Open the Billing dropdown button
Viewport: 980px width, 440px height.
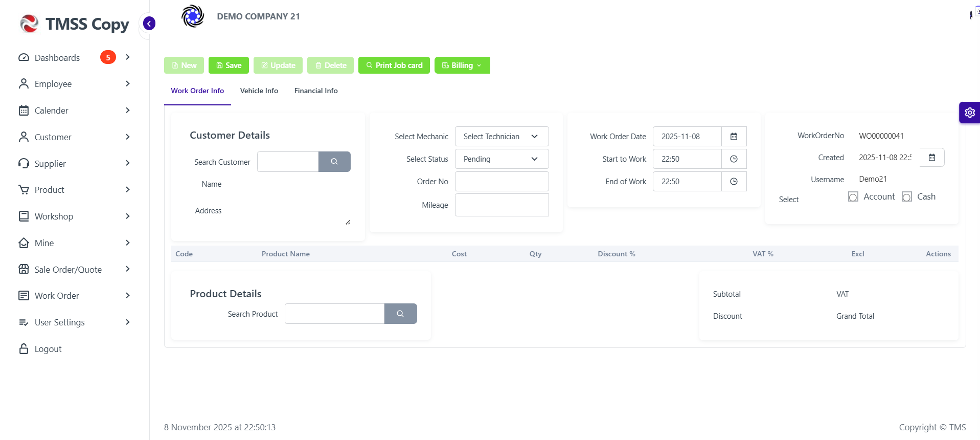point(462,65)
